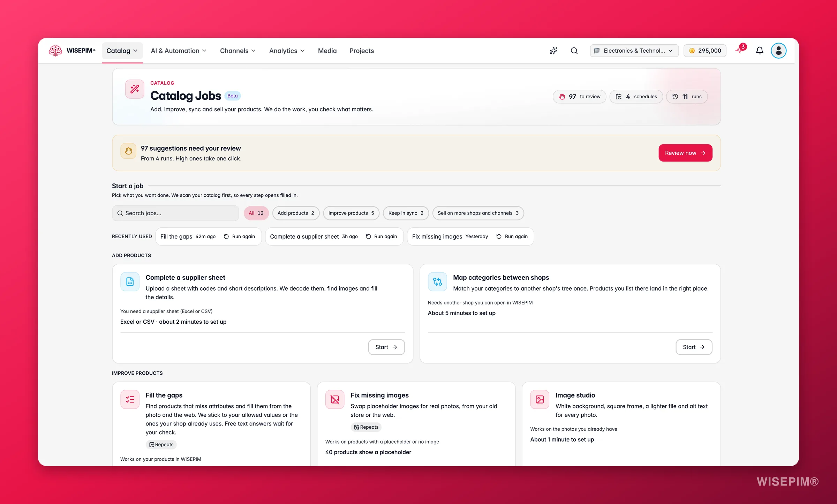Go to the Media page

(x=327, y=51)
